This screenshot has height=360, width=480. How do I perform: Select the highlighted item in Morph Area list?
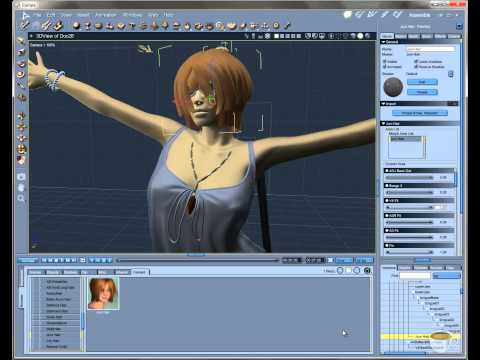406,139
